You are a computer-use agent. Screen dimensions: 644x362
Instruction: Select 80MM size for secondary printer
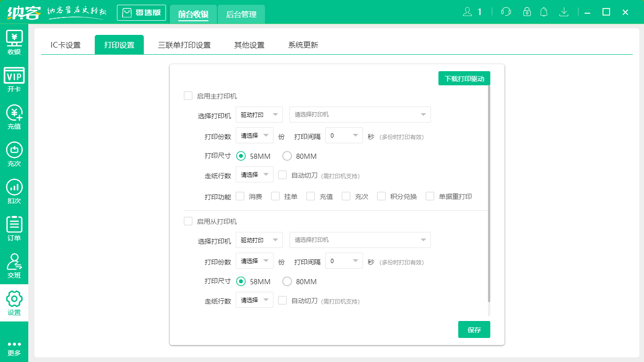point(287,281)
